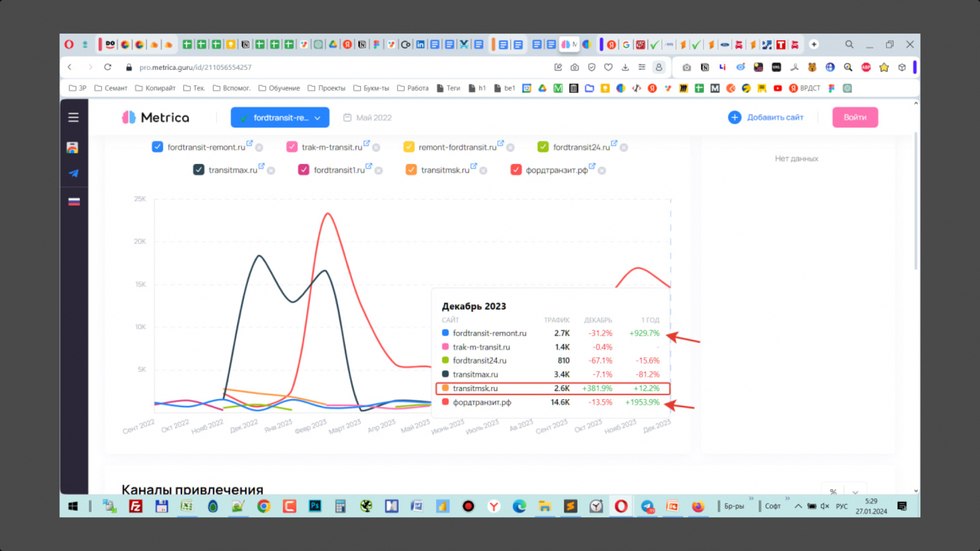Show hidden system tray icons
The image size is (980, 551).
point(798,506)
